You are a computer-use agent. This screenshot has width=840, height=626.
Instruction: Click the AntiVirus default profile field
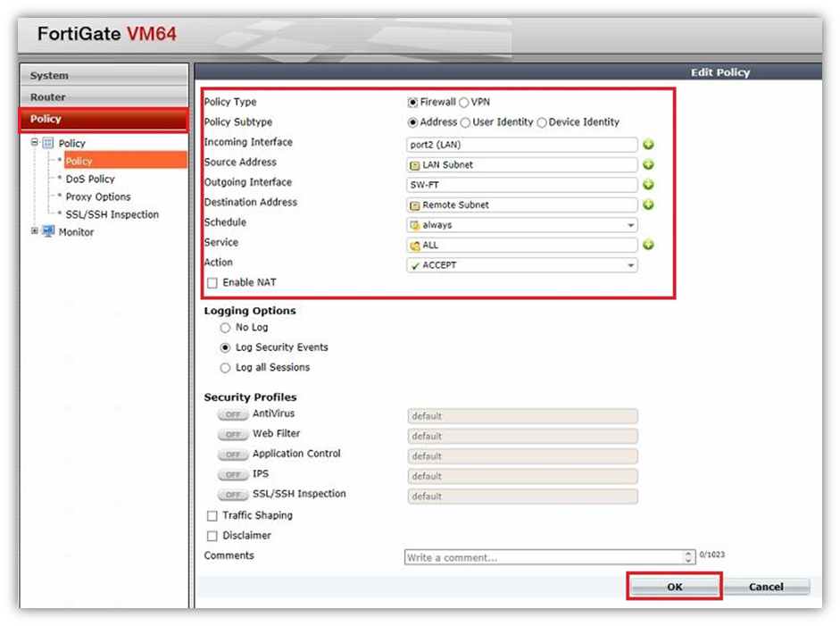523,416
